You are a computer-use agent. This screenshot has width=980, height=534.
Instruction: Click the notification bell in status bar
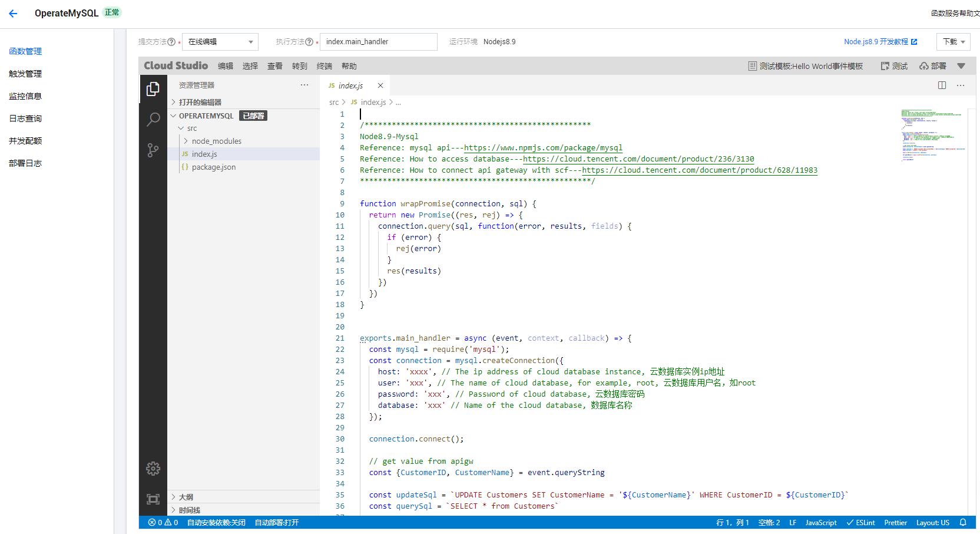963,523
